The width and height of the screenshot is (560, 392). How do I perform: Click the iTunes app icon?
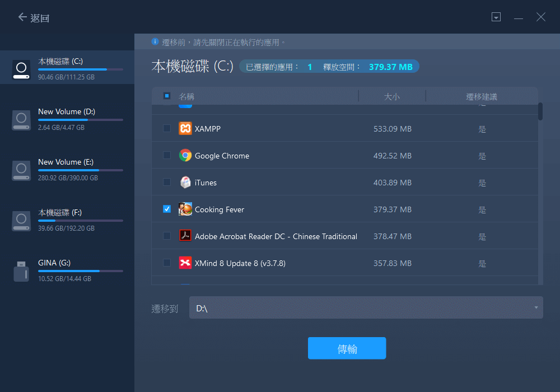click(185, 182)
